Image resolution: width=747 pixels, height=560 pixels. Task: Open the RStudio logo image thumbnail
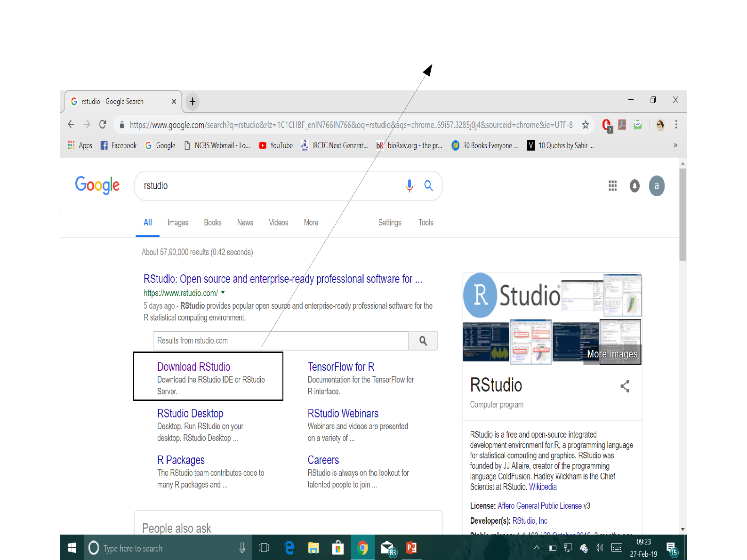(x=512, y=295)
